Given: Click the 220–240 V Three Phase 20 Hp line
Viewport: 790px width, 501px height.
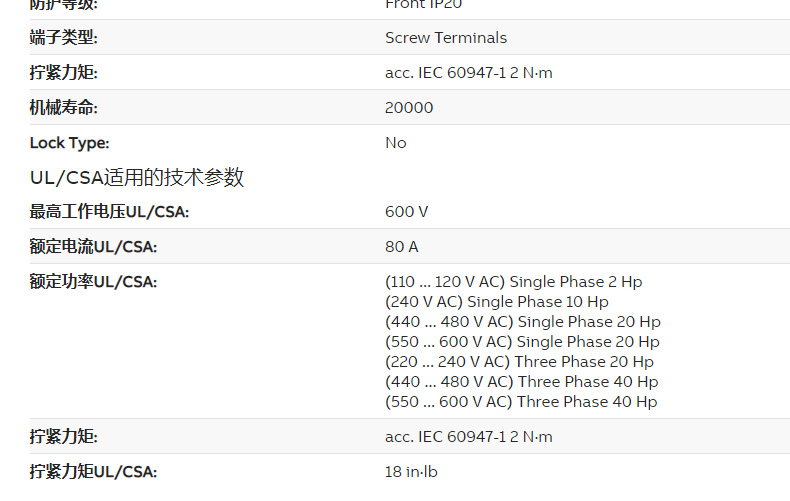Looking at the screenshot, I should [519, 362].
